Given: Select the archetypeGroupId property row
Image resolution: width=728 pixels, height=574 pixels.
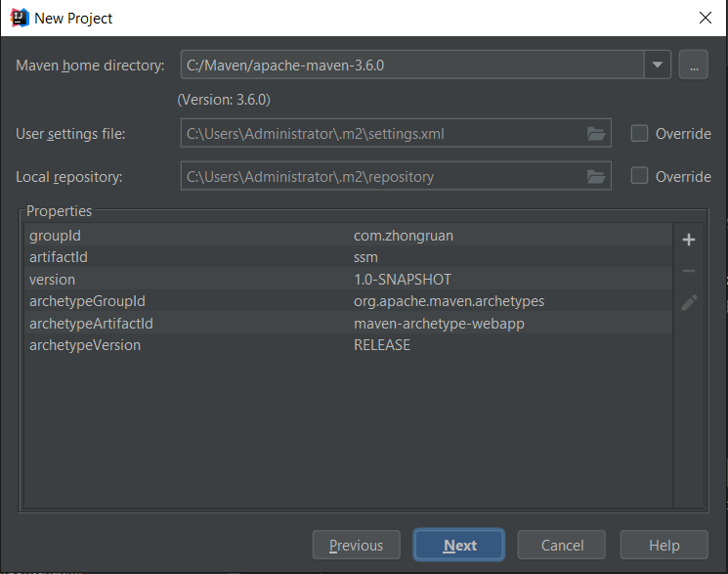Looking at the screenshot, I should coord(347,301).
